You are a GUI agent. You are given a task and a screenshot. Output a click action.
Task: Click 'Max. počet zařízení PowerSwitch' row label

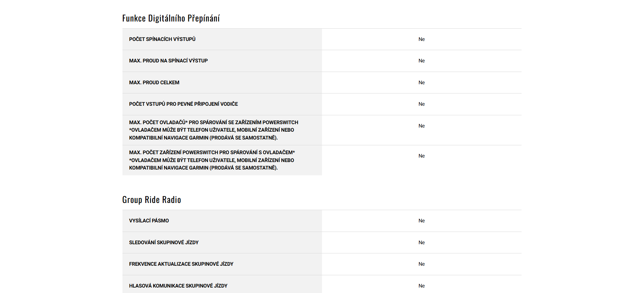coord(211,152)
